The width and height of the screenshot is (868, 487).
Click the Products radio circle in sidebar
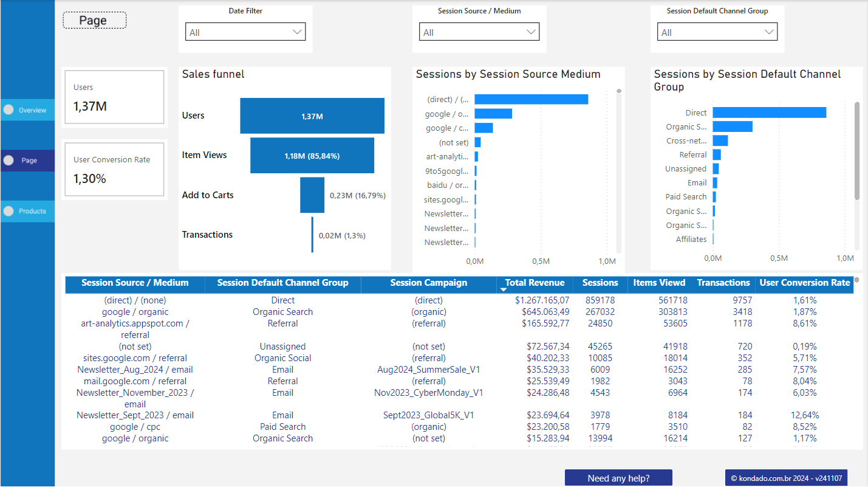click(x=9, y=211)
